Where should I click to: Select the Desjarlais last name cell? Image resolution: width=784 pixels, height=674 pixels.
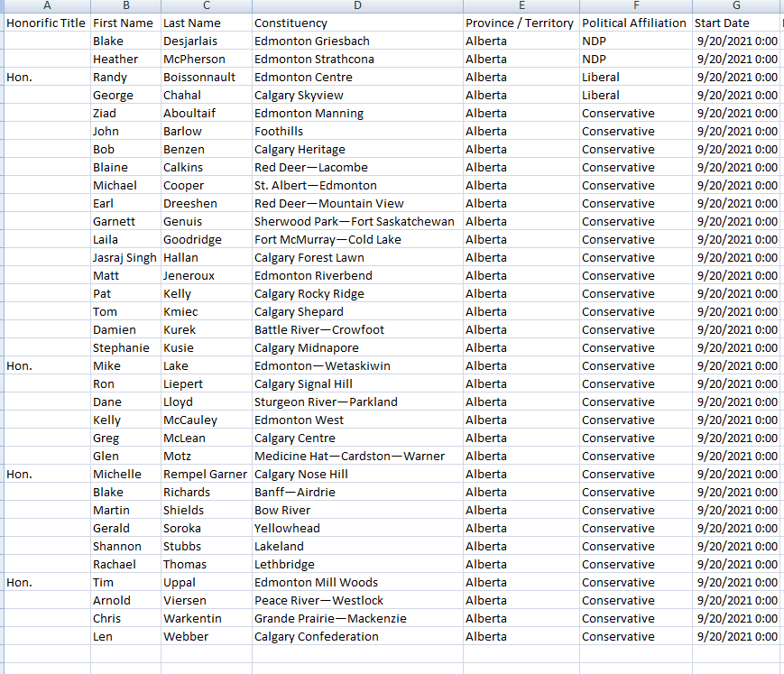point(207,41)
